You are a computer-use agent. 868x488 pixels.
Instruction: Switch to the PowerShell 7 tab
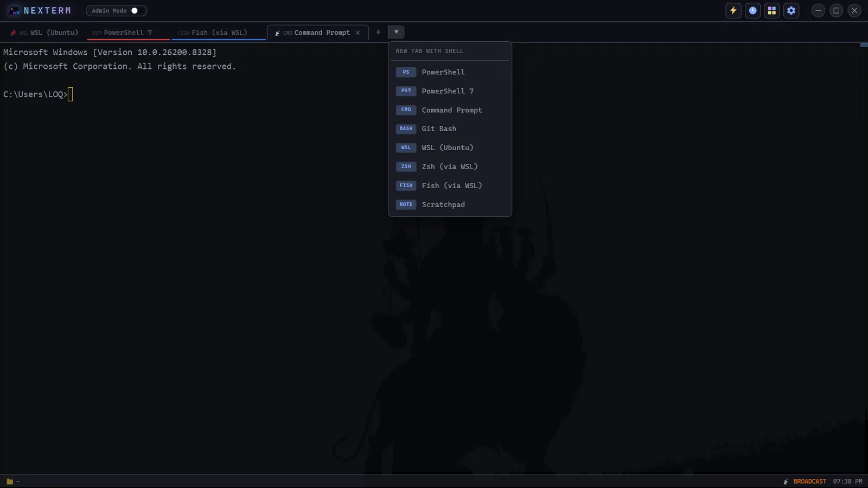tap(128, 33)
